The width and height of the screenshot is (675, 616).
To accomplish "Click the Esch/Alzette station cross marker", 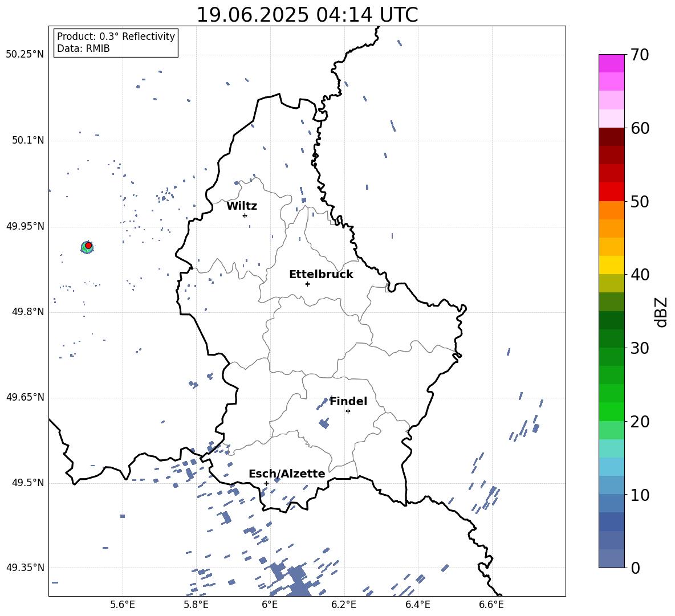I will tap(266, 483).
